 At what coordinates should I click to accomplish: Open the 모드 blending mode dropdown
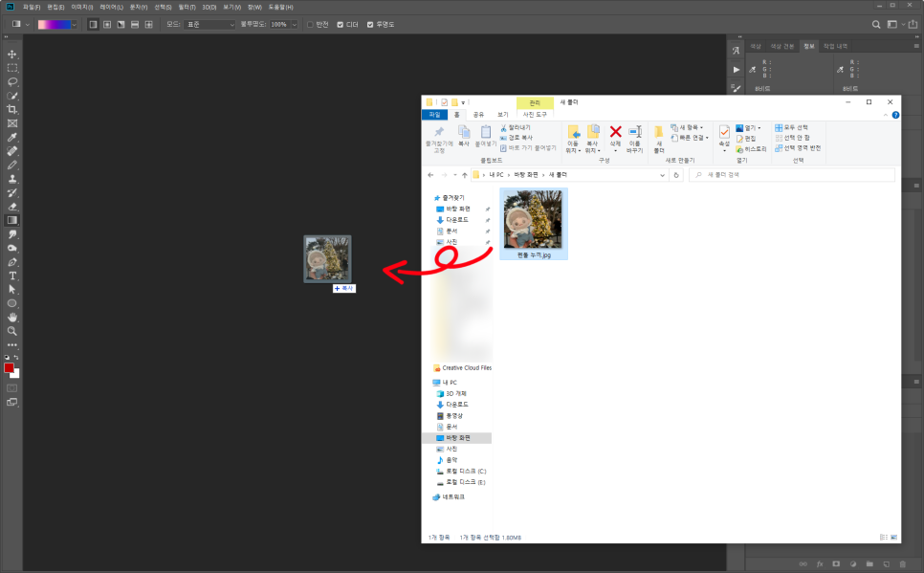(x=209, y=24)
